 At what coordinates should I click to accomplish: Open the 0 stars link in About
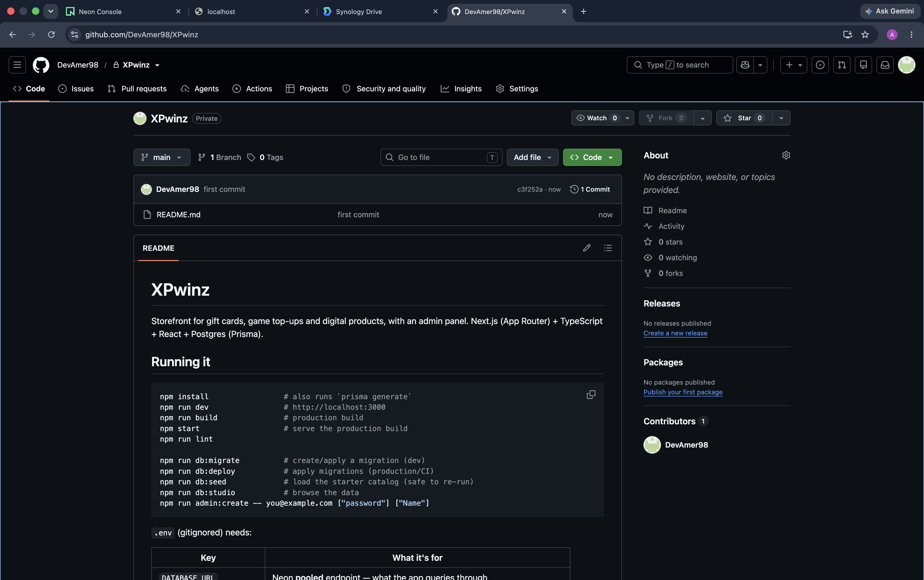point(671,242)
